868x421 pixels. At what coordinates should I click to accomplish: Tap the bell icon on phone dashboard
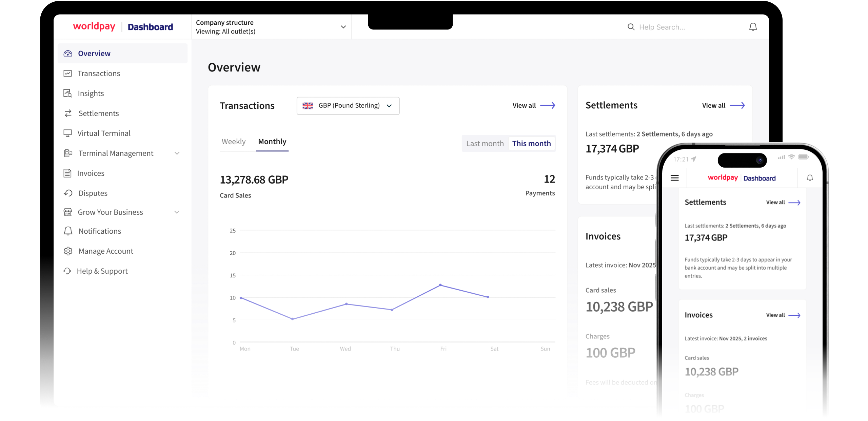[810, 178]
